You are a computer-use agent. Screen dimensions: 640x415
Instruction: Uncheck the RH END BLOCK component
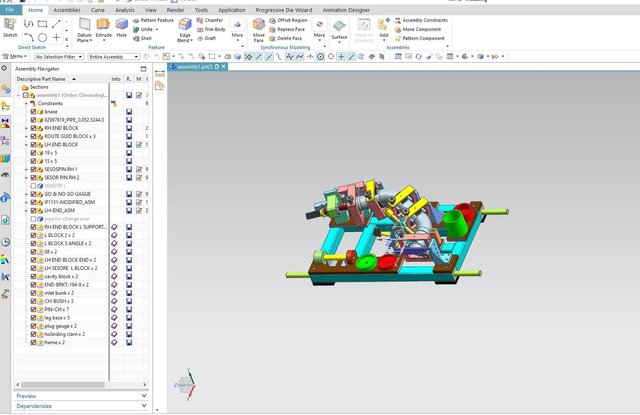[x=34, y=128]
